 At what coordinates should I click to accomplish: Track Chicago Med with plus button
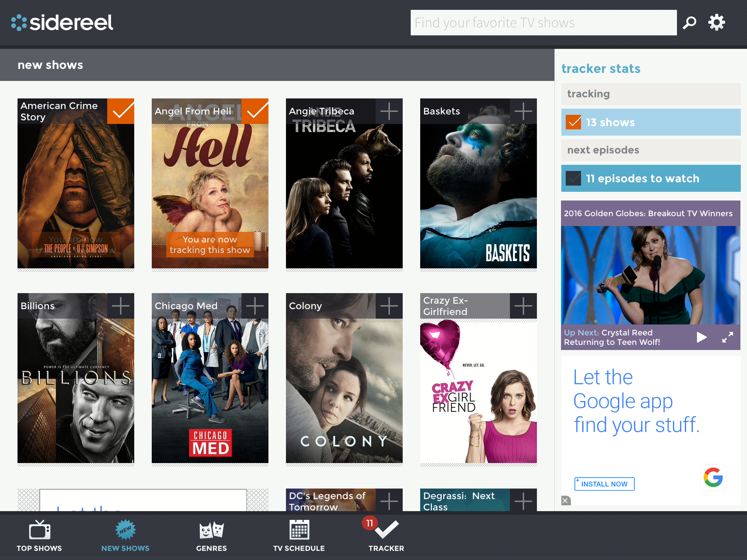[255, 306]
